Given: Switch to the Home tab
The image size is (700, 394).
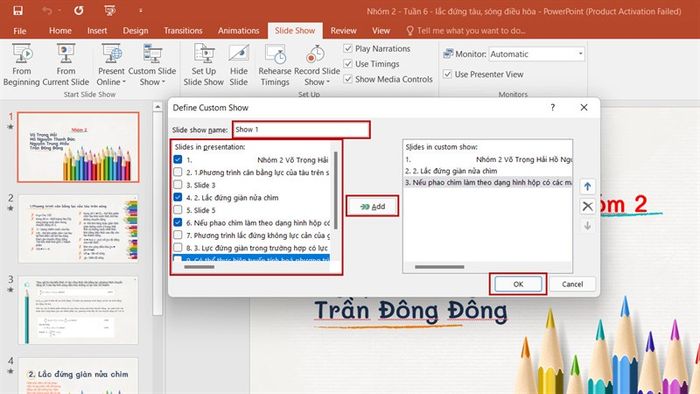Looking at the screenshot, I should point(60,30).
